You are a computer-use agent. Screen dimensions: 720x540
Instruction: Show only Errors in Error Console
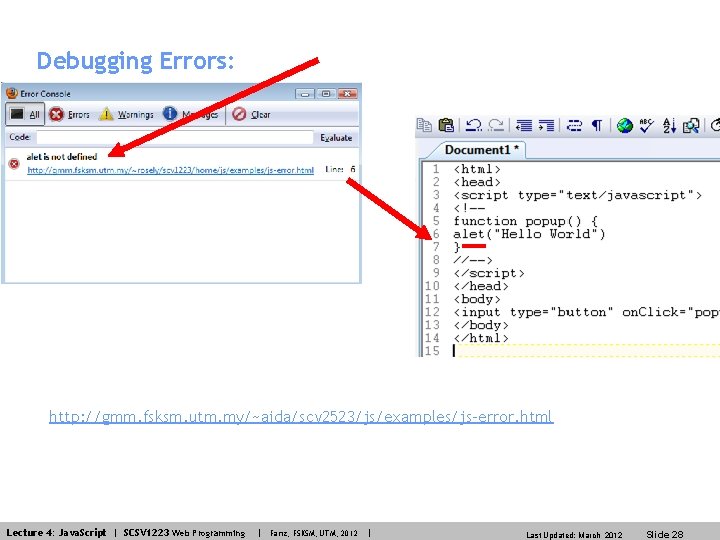point(69,114)
